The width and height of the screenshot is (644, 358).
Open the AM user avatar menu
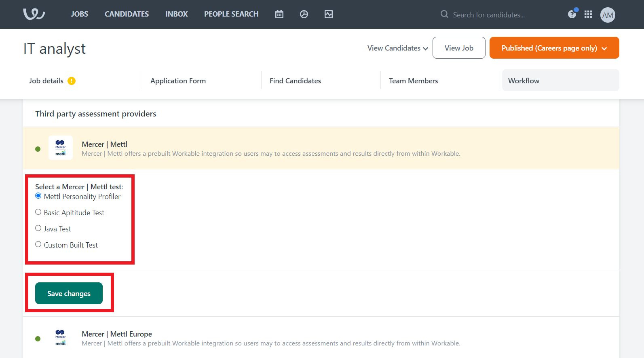(608, 15)
